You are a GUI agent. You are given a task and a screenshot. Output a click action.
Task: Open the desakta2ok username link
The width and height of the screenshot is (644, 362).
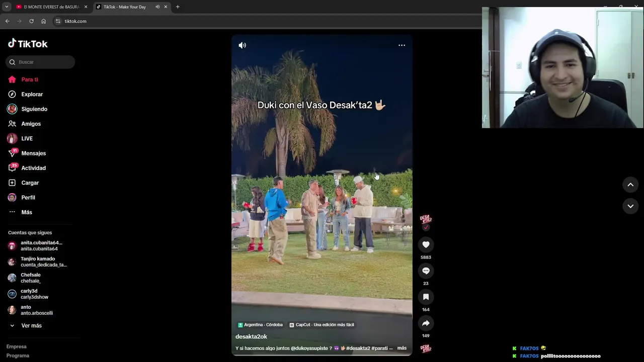click(x=251, y=336)
